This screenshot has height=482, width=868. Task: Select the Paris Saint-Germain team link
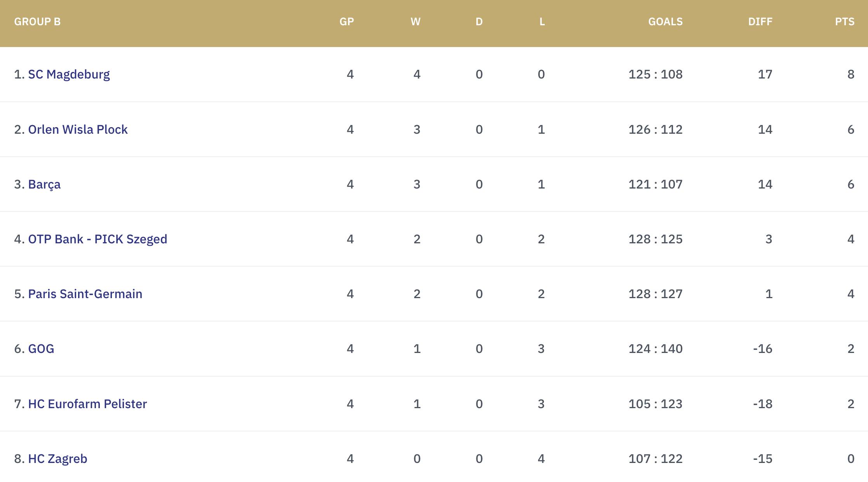[x=85, y=294]
